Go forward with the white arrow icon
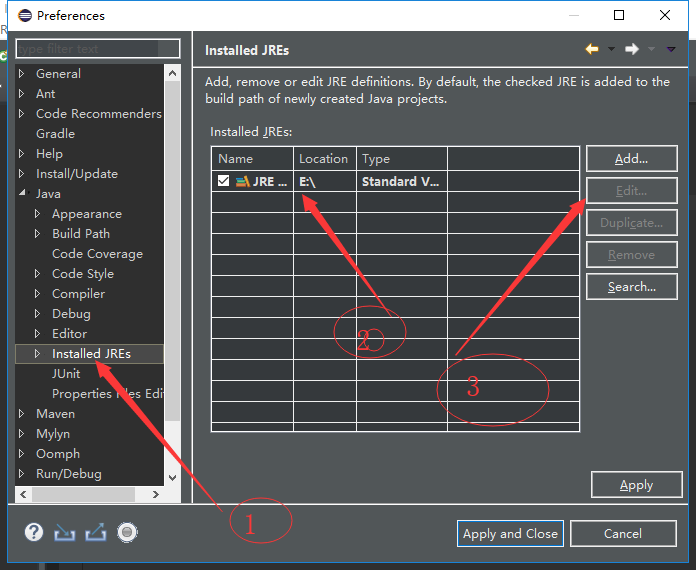Image resolution: width=696 pixels, height=570 pixels. (x=632, y=49)
